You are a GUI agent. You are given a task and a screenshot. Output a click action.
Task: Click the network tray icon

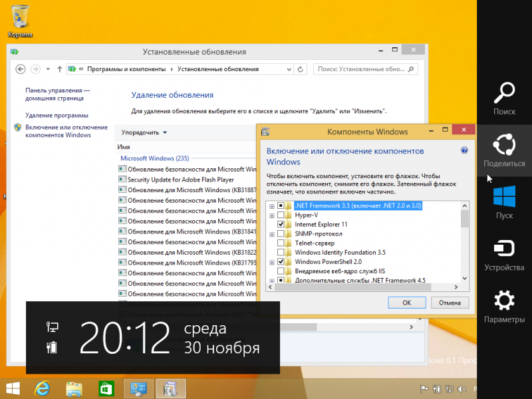[450, 389]
